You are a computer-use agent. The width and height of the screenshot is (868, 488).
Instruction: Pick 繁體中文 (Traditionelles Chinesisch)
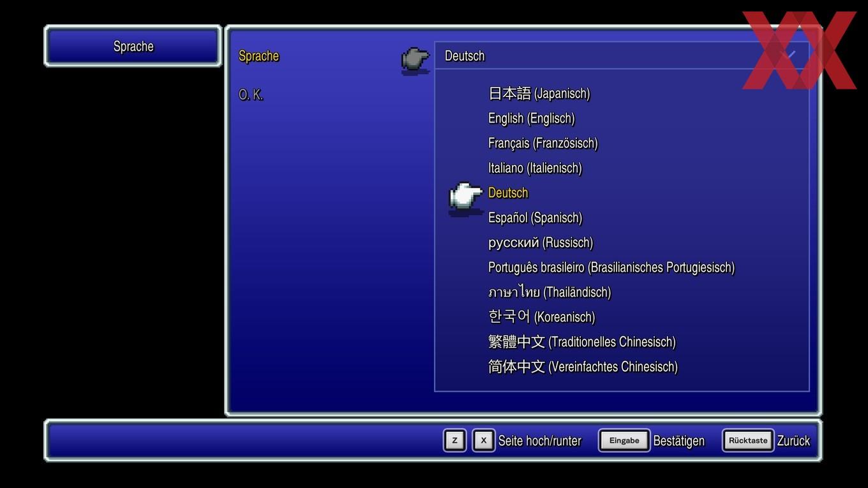coord(582,343)
